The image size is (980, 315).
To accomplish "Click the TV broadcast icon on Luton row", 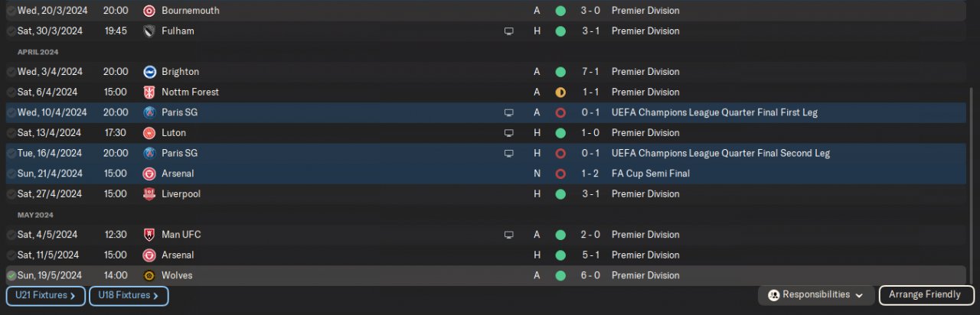I will coord(508,133).
